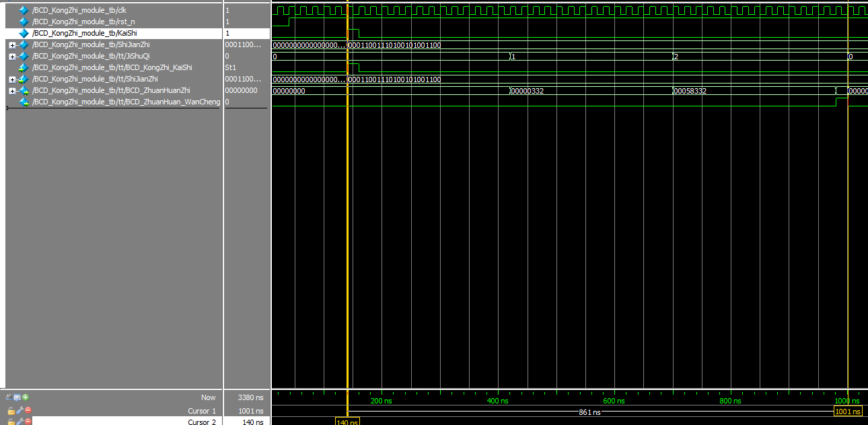This screenshot has height=425, width=868.
Task: Click the KaiShi testbench signal icon
Action: [x=24, y=33]
